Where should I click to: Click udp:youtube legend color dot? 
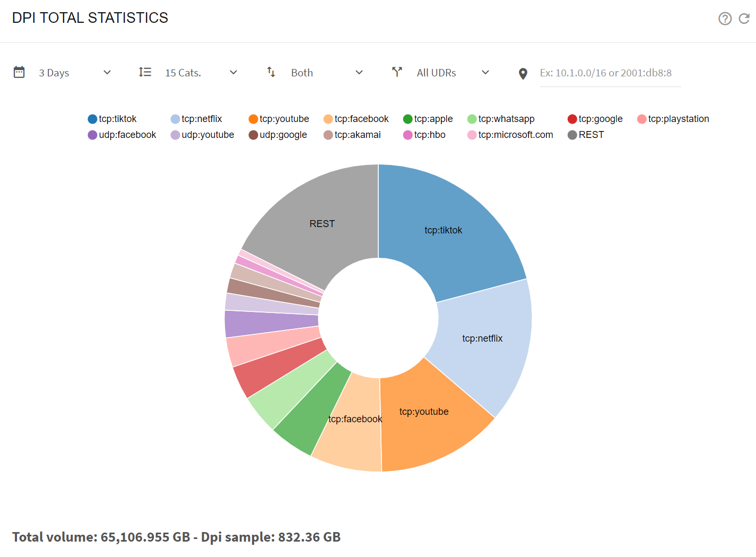[x=175, y=135]
